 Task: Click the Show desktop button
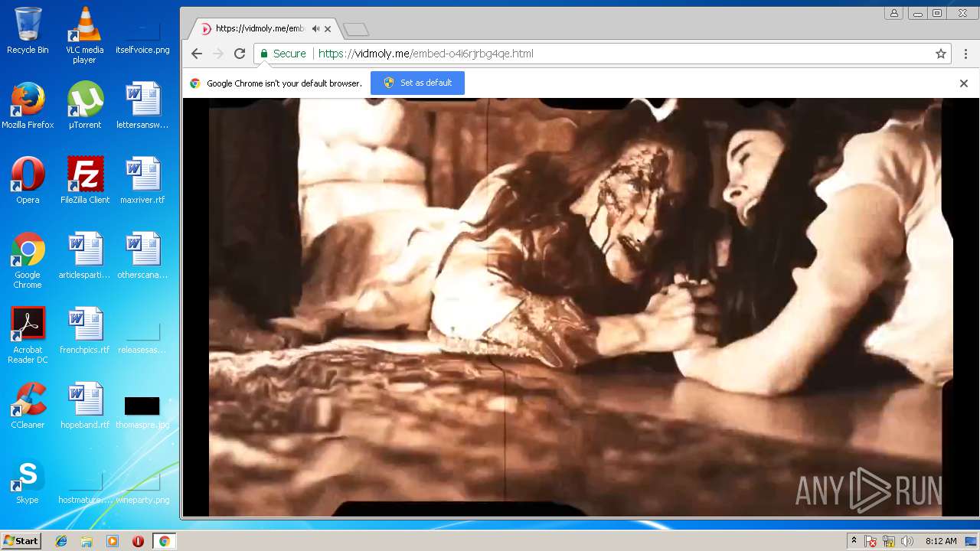[972, 541]
